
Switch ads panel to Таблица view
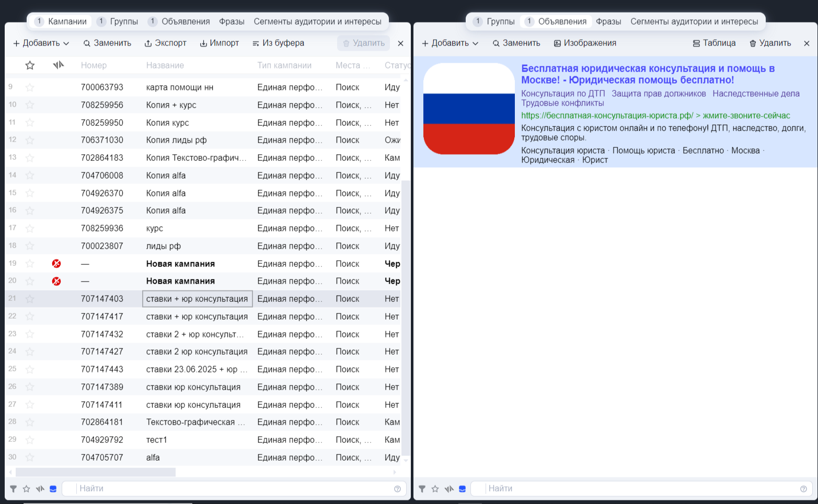714,43
